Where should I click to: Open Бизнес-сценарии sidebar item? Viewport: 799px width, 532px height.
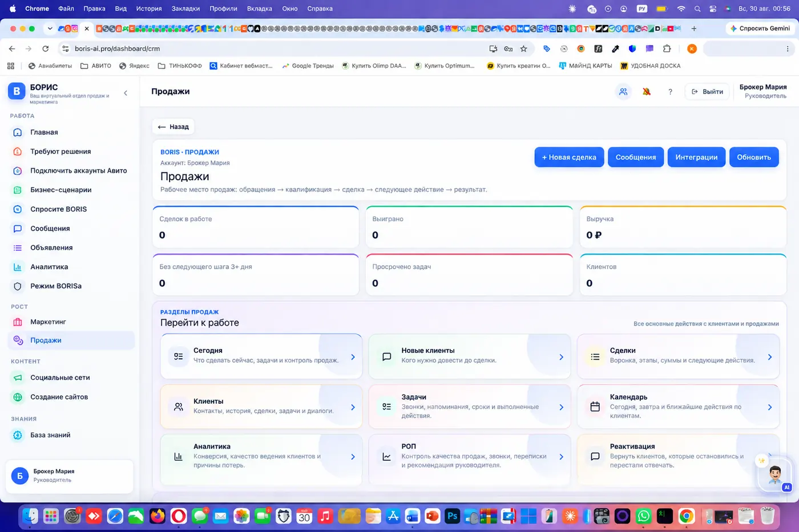(x=71, y=190)
